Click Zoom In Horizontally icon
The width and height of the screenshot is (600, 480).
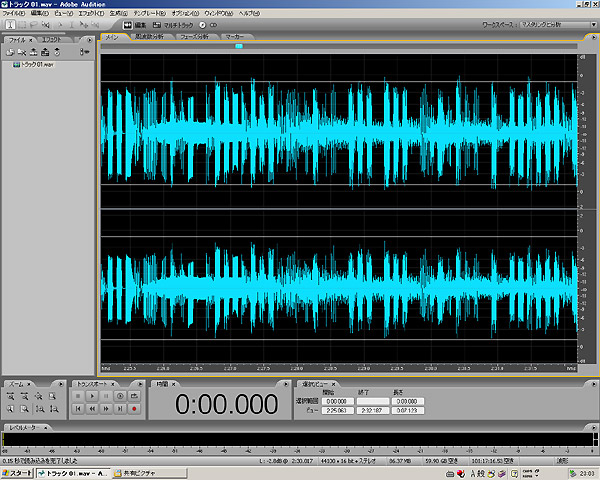pyautogui.click(x=10, y=396)
